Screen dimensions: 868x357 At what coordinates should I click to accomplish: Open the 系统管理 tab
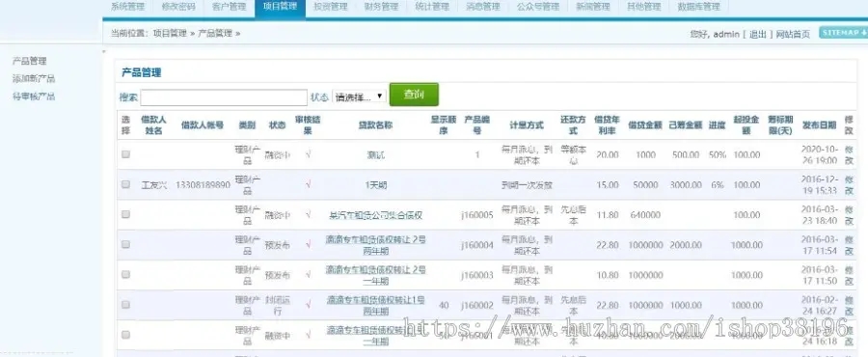pos(127,7)
